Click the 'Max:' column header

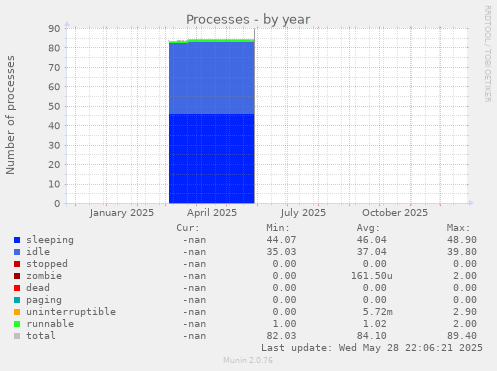tap(459, 228)
